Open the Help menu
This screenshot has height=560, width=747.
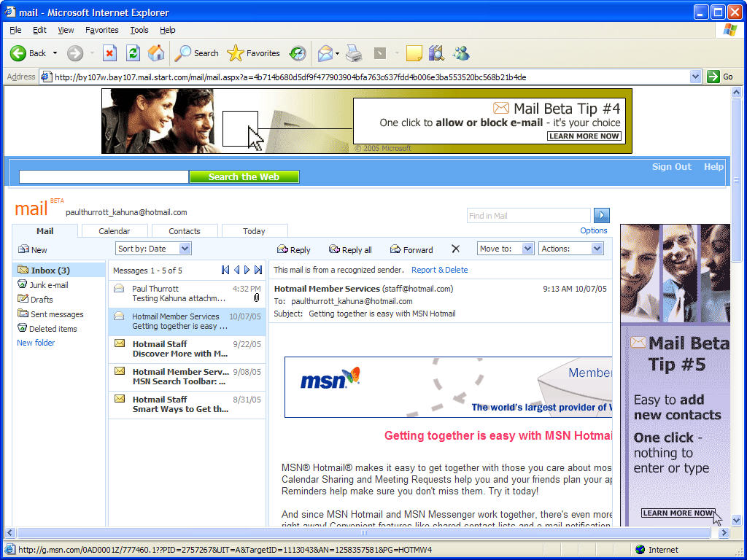167,30
